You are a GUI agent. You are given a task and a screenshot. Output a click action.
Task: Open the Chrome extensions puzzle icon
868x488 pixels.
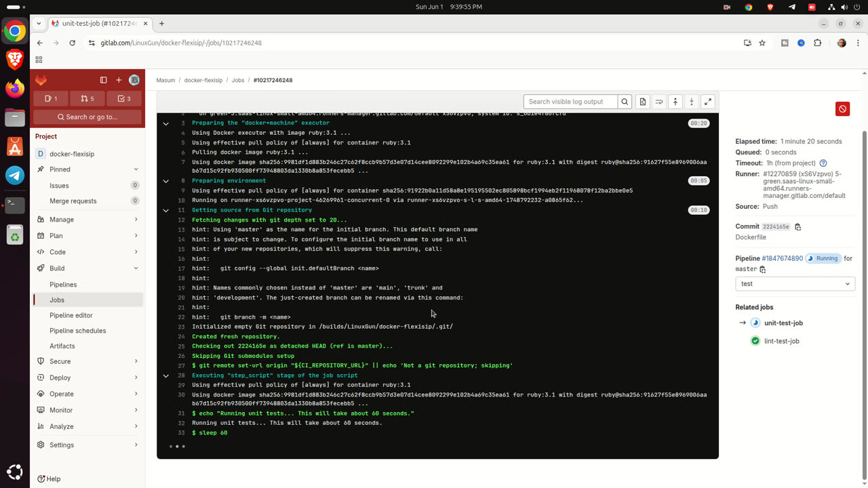(x=817, y=43)
